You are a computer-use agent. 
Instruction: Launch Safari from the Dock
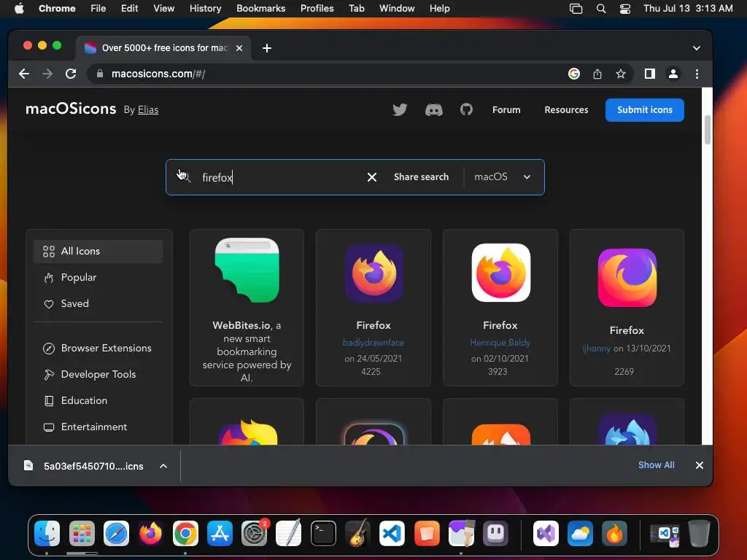click(116, 533)
